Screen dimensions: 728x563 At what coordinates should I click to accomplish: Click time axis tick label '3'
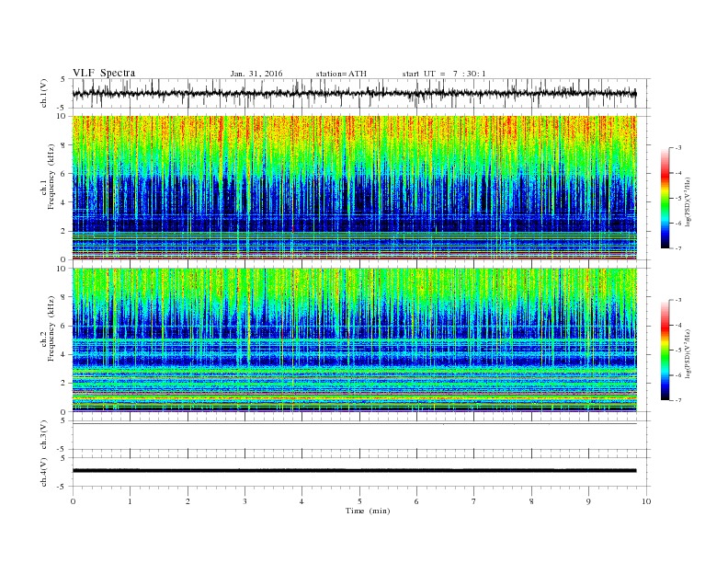[x=245, y=501]
